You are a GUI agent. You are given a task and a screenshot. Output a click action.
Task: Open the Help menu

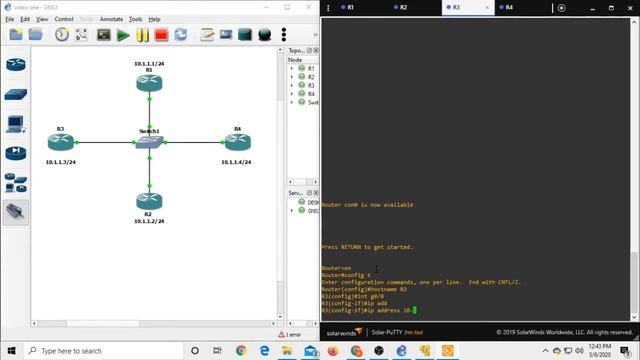coord(154,19)
